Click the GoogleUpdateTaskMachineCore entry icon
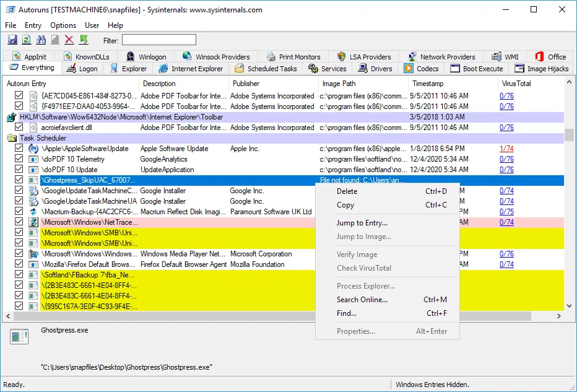This screenshot has width=577, height=392. (x=33, y=191)
